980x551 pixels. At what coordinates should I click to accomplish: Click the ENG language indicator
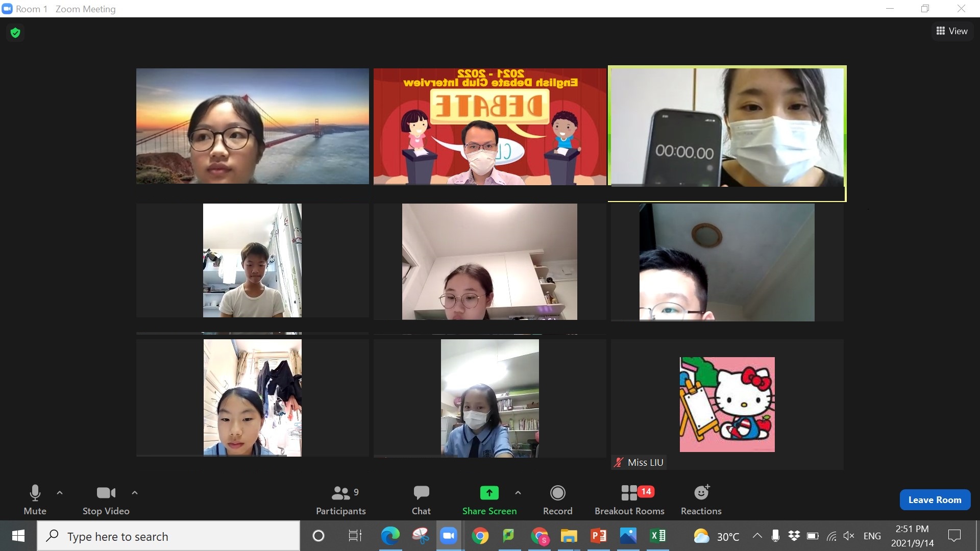pos(872,536)
